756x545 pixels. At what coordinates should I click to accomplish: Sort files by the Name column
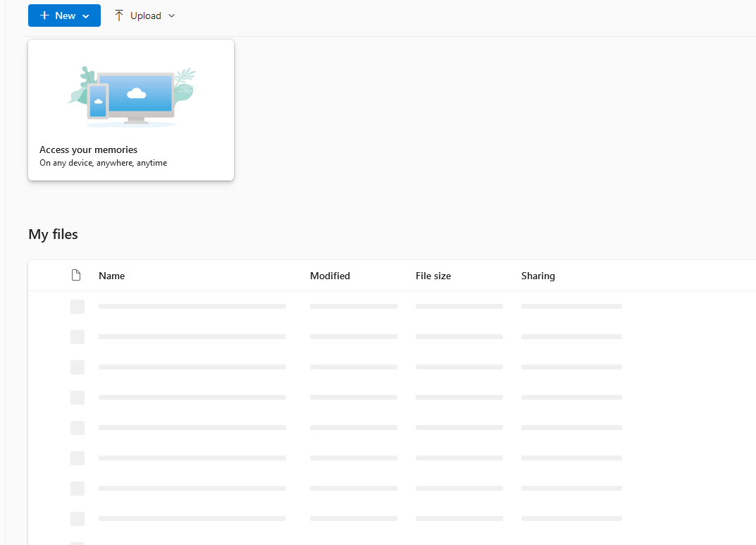(x=112, y=276)
